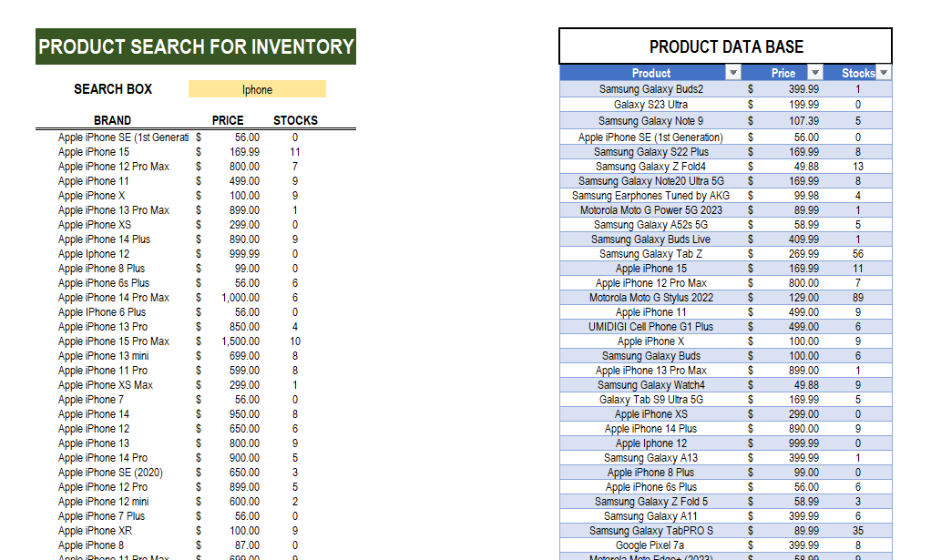
Task: Click the search box containing Iphone
Action: [257, 89]
